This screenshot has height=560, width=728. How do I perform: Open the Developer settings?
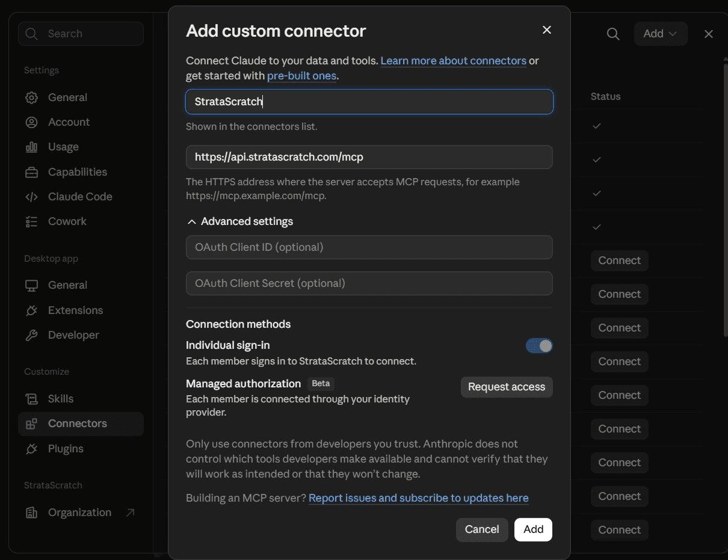click(x=81, y=335)
